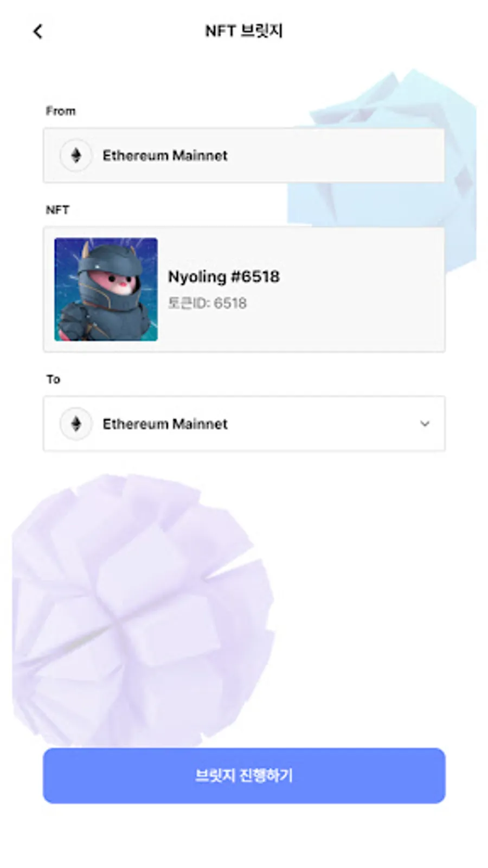Open the To Ethereum Mainnet dropdown text
The image size is (488, 868).
coord(165,424)
